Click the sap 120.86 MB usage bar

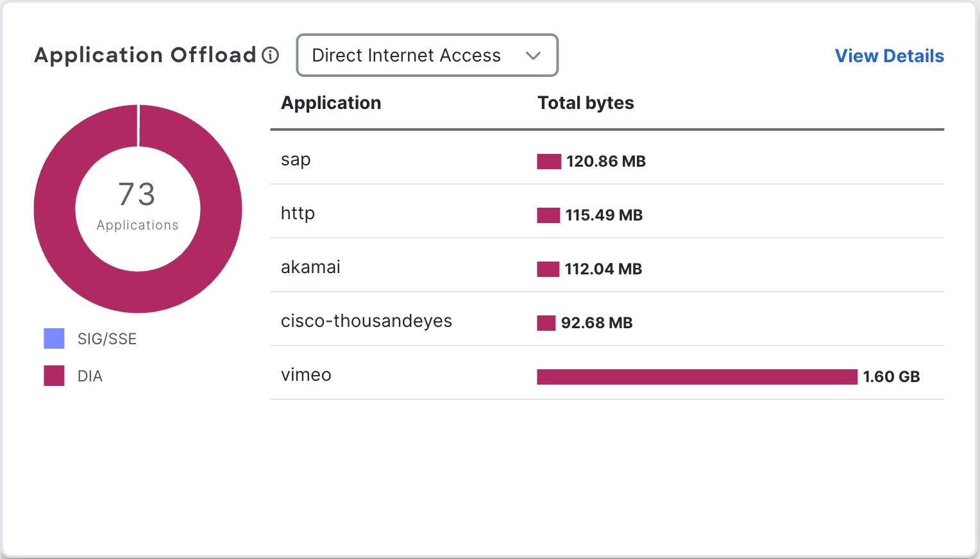pyautogui.click(x=549, y=162)
